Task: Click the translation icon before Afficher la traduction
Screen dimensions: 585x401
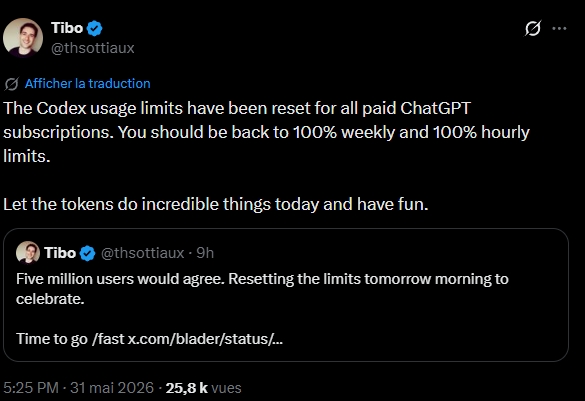Action: pyautogui.click(x=12, y=84)
